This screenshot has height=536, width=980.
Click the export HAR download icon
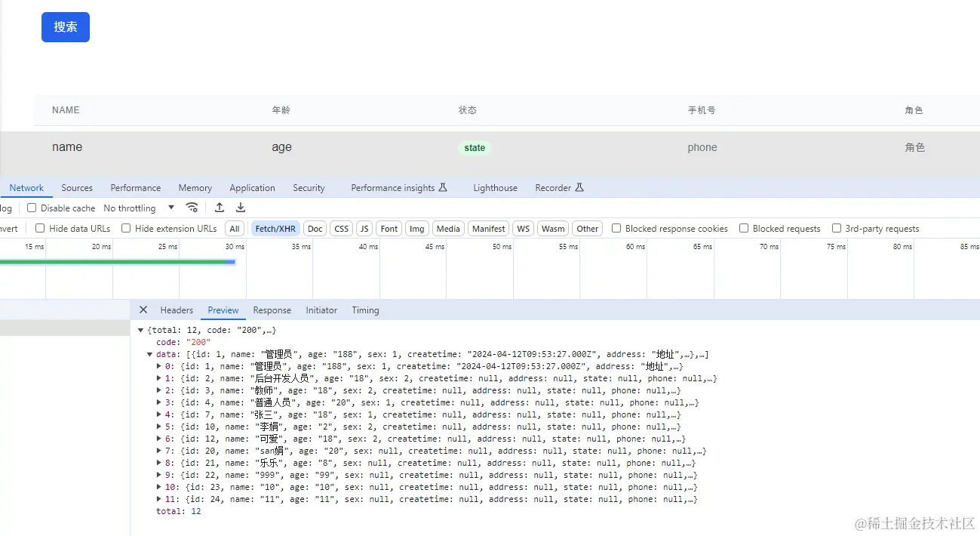241,208
